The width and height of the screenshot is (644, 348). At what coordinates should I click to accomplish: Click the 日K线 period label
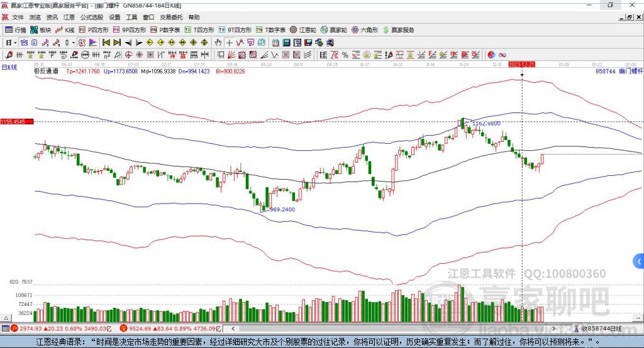pos(9,67)
